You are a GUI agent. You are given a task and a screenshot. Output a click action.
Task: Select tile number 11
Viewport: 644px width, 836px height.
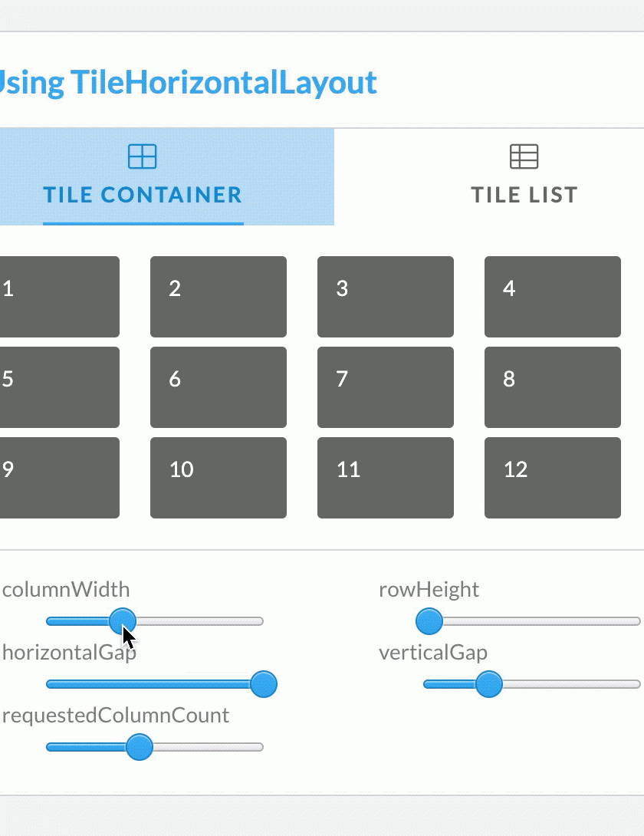click(386, 478)
